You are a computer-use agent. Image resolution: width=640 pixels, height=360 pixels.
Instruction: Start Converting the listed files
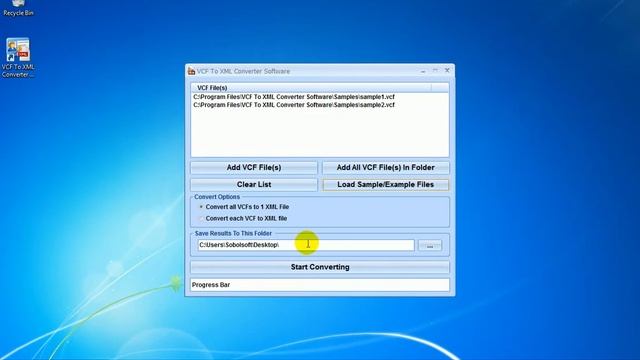320,267
